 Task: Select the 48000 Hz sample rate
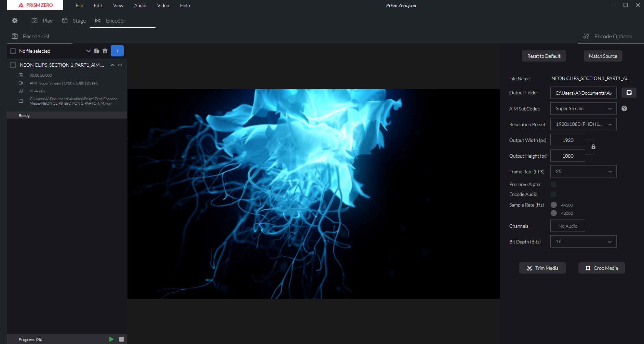click(x=554, y=213)
